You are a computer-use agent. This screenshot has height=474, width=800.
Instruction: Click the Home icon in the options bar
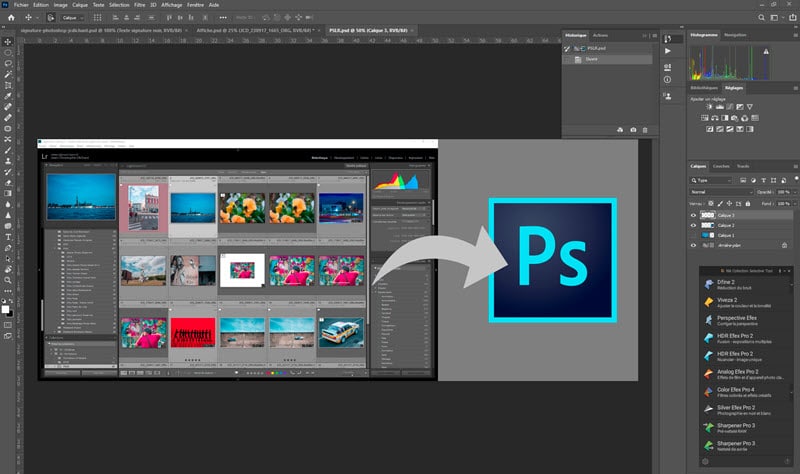click(11, 17)
